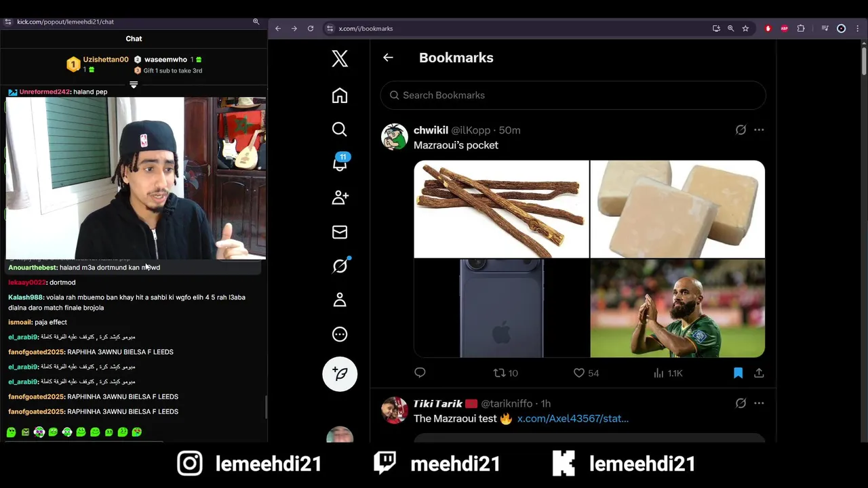Open media control music icon
Image resolution: width=868 pixels, height=488 pixels.
tap(825, 28)
